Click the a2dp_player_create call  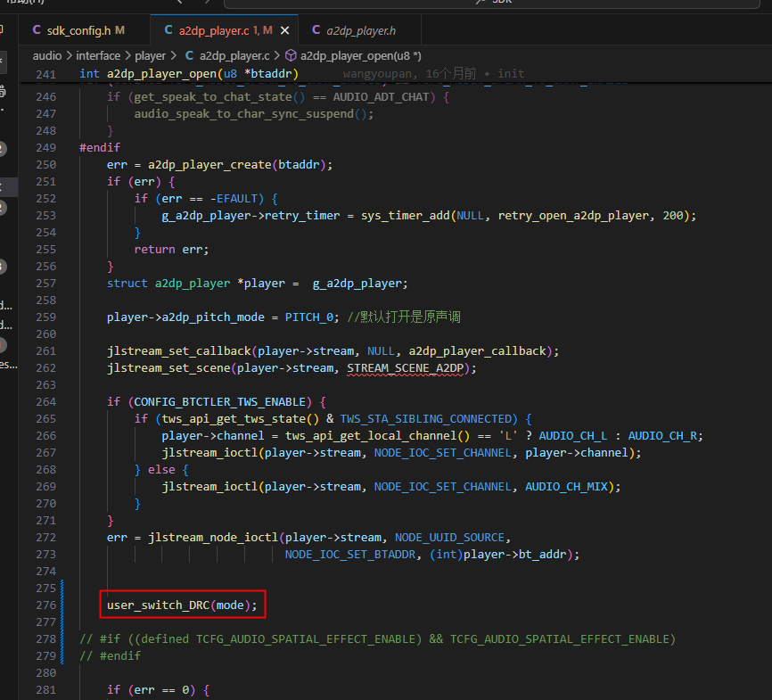pos(209,165)
